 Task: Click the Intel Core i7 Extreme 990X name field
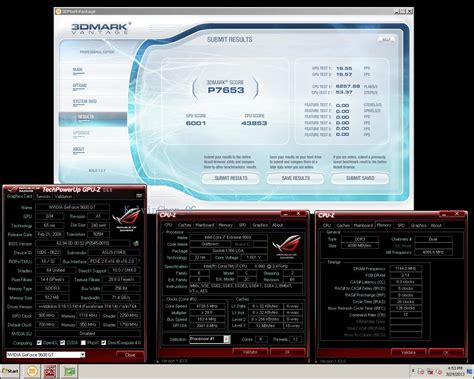(228, 238)
